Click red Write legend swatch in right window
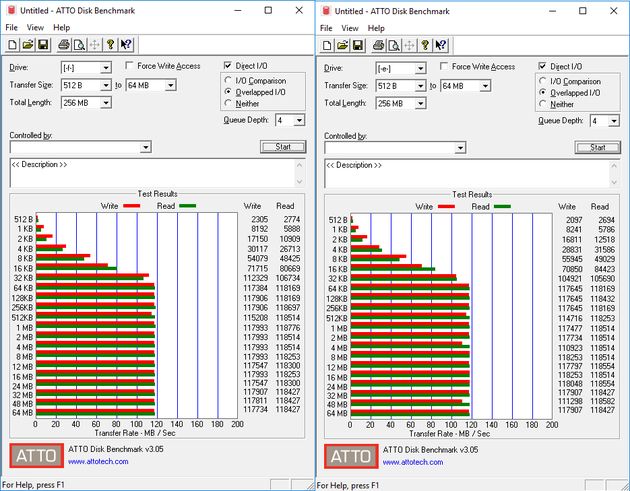The width and height of the screenshot is (630, 491). pos(446,207)
